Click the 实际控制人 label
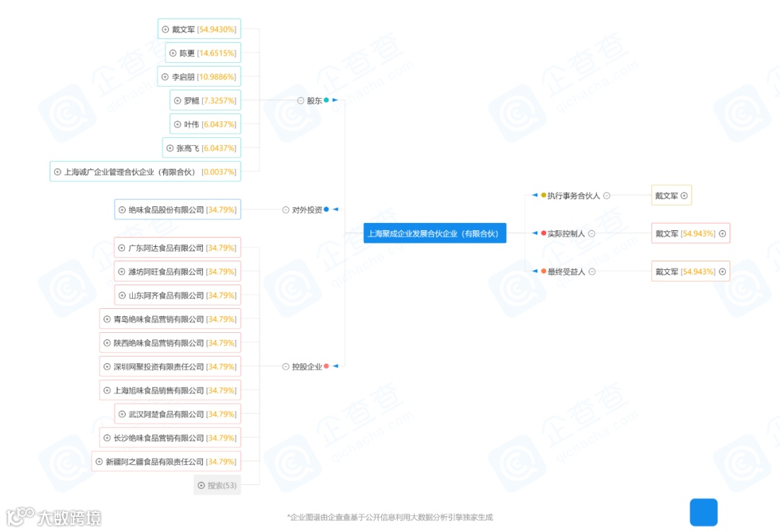 (x=566, y=234)
